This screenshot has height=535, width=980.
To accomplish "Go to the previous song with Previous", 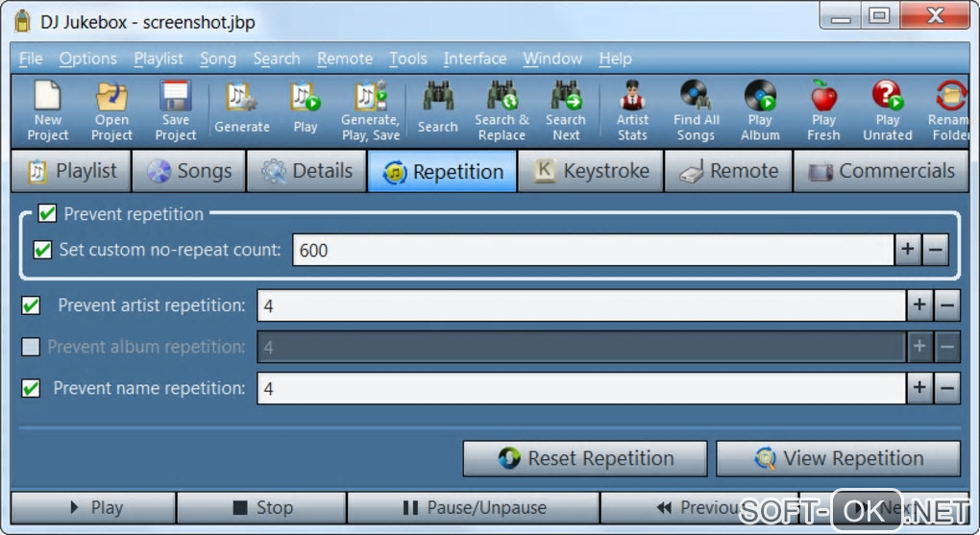I will (698, 507).
